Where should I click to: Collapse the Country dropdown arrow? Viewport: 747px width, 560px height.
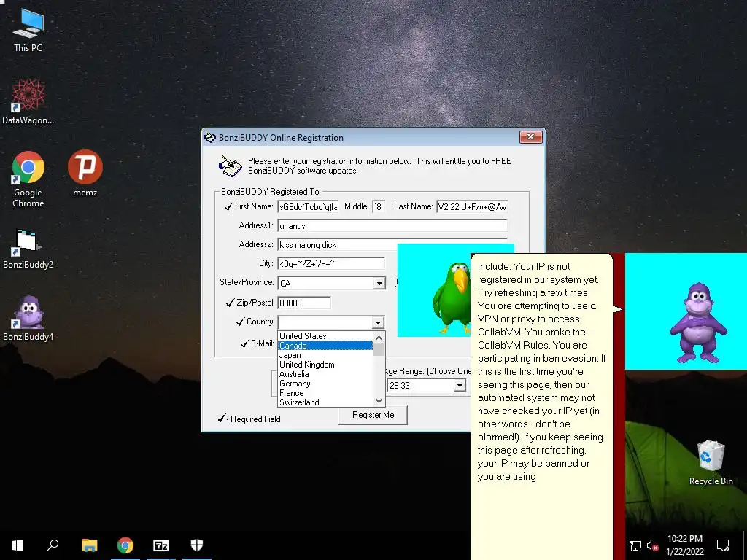pyautogui.click(x=378, y=322)
